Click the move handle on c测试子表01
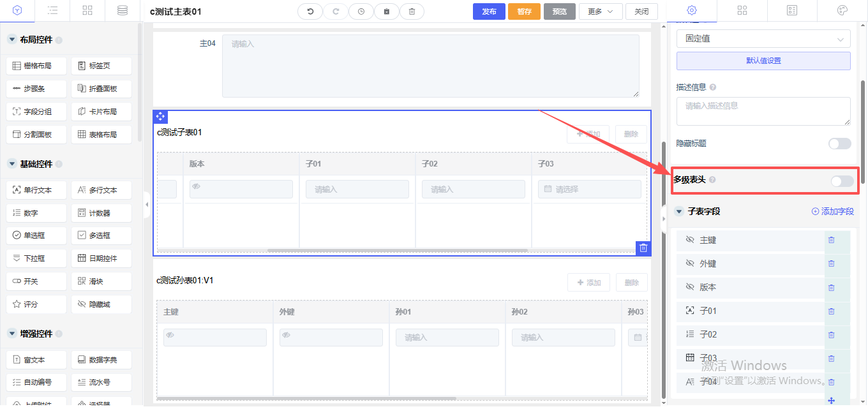Image resolution: width=868 pixels, height=409 pixels. point(160,117)
